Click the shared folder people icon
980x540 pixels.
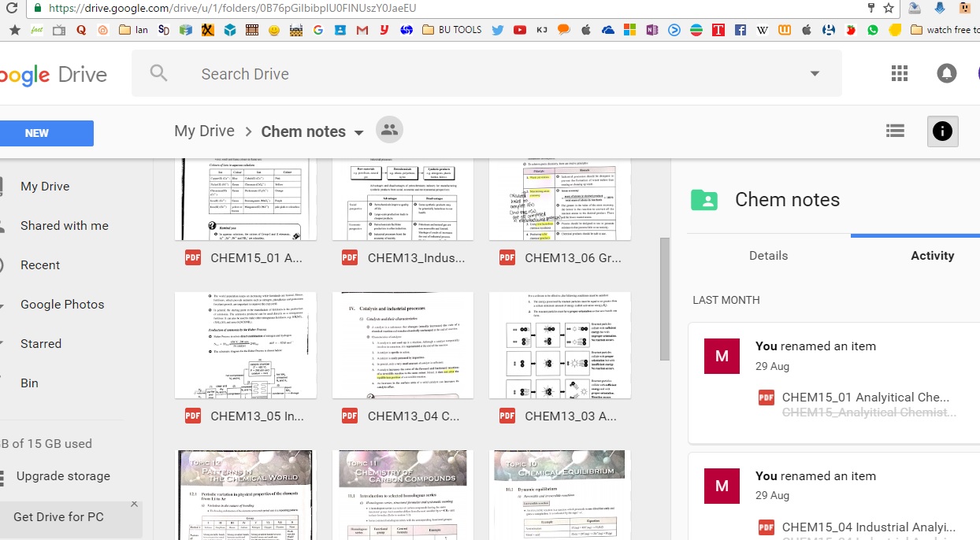tap(388, 131)
